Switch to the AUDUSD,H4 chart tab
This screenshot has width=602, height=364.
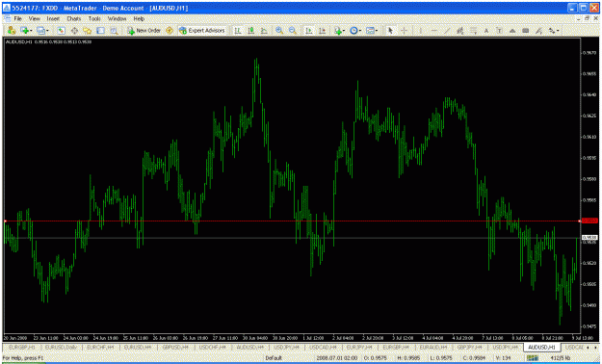(249, 347)
